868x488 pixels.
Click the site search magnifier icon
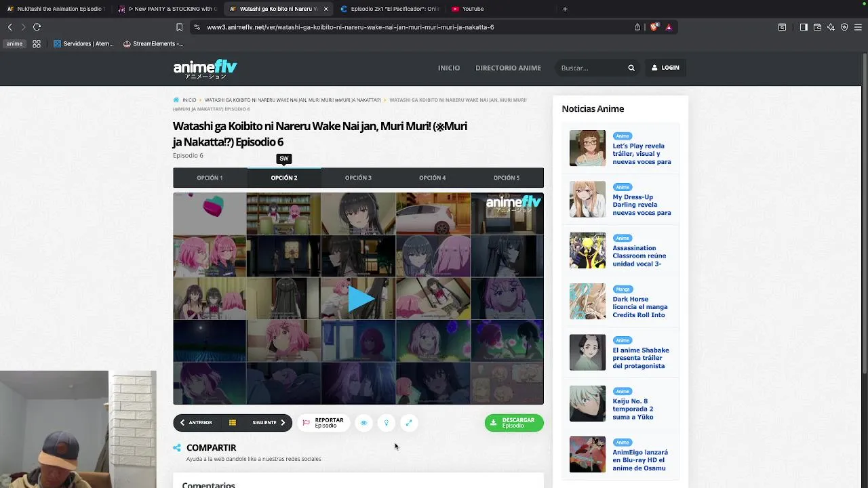point(631,68)
